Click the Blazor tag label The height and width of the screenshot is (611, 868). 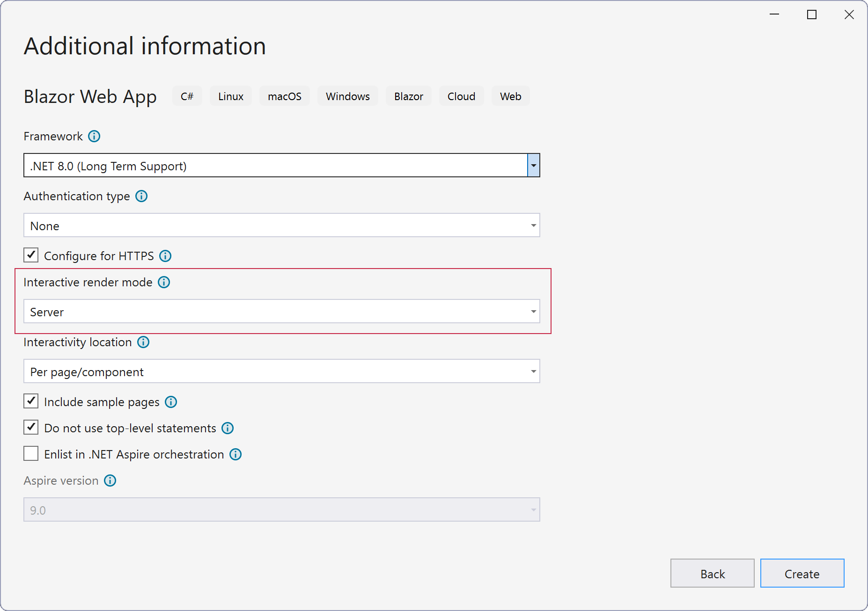pos(408,96)
